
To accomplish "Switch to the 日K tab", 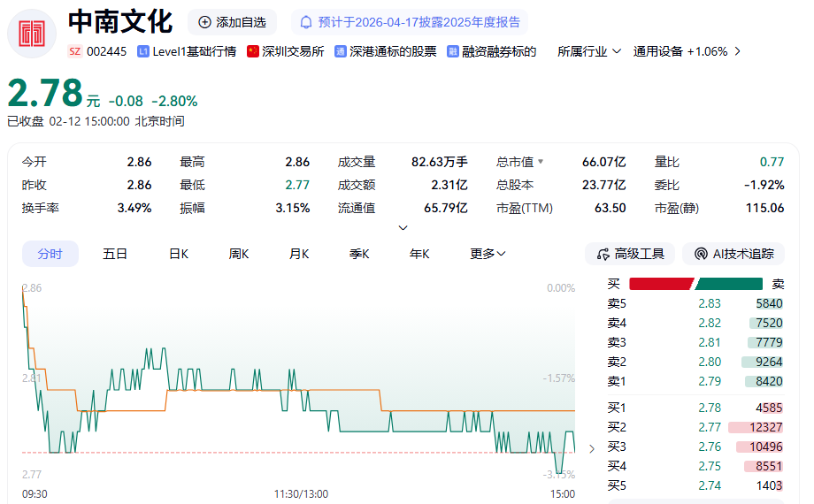I will point(179,254).
